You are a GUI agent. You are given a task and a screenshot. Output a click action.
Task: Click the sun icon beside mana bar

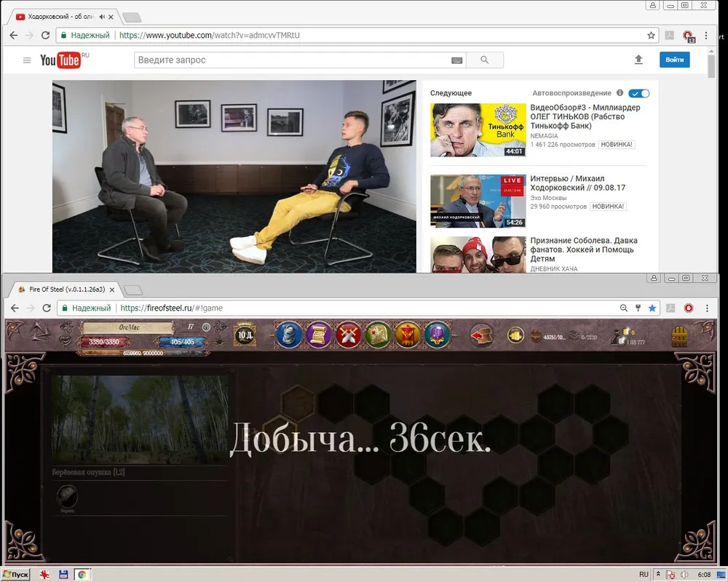[219, 342]
